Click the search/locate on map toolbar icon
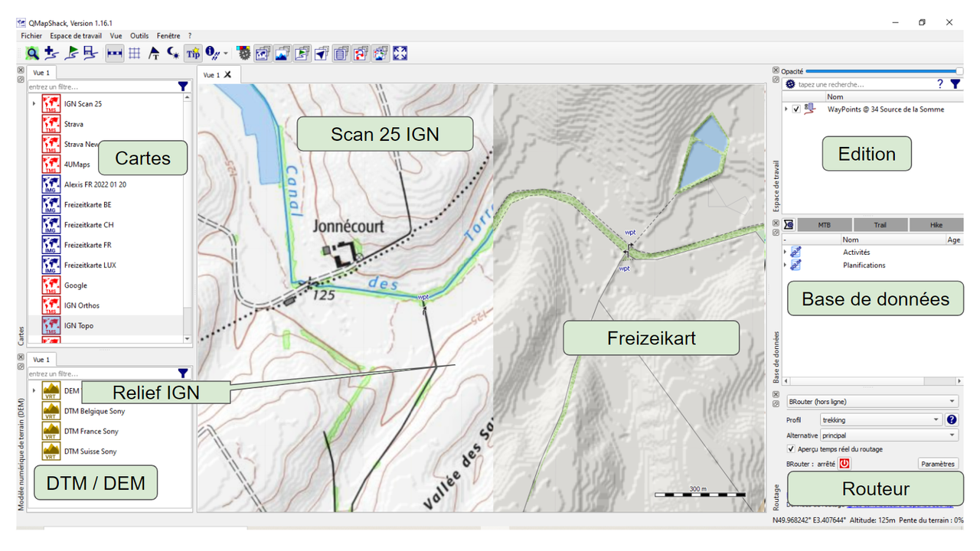The width and height of the screenshot is (980, 551). click(32, 54)
